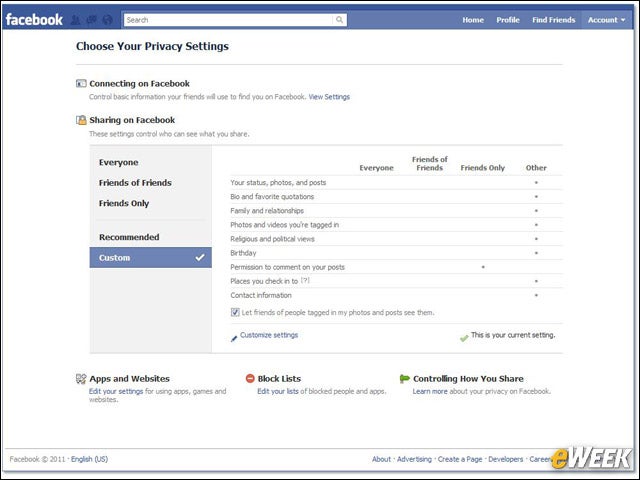
Task: Click the 'Everyone' column header
Action: (376, 168)
